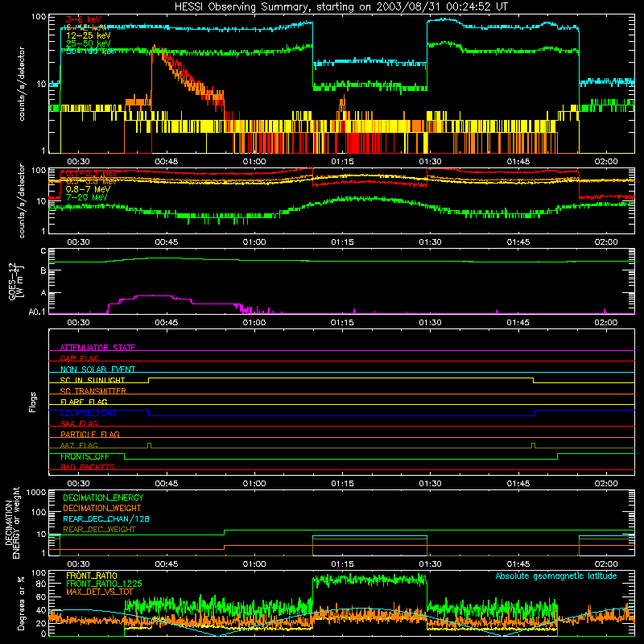Click the A0.1 label on GOES axis
The width and height of the screenshot is (644, 644).
[x=37, y=312]
